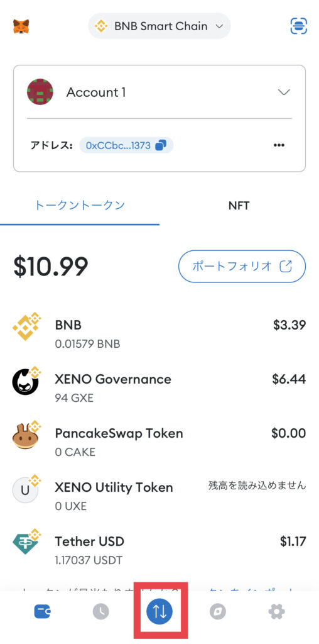Image resolution: width=319 pixels, height=644 pixels.
Task: Select the XENO Utility Token row
Action: tap(159, 496)
